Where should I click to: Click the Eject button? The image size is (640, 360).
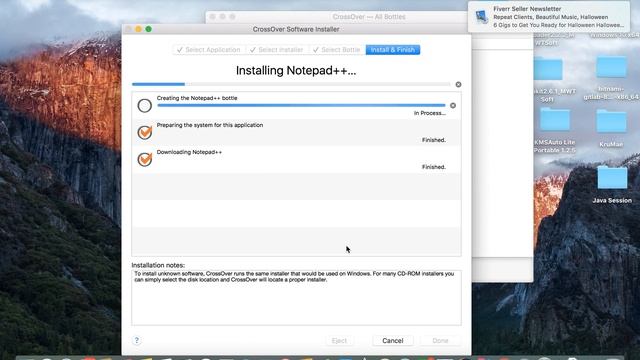coord(339,340)
